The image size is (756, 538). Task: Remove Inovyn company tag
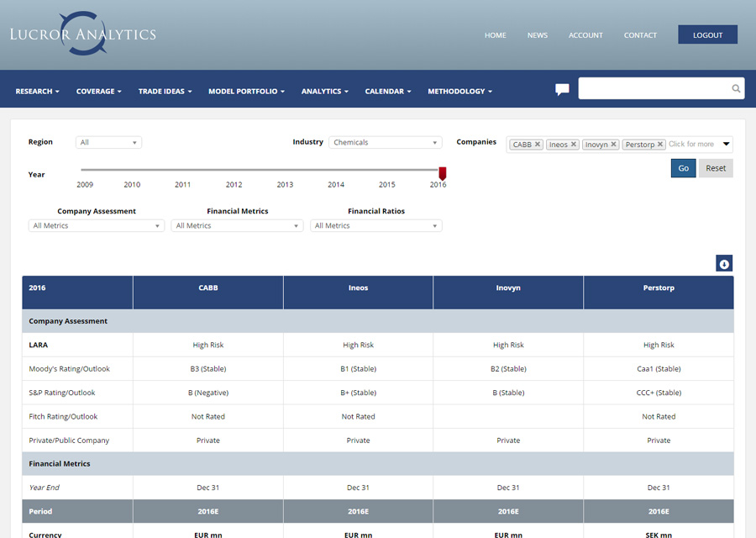click(x=613, y=144)
